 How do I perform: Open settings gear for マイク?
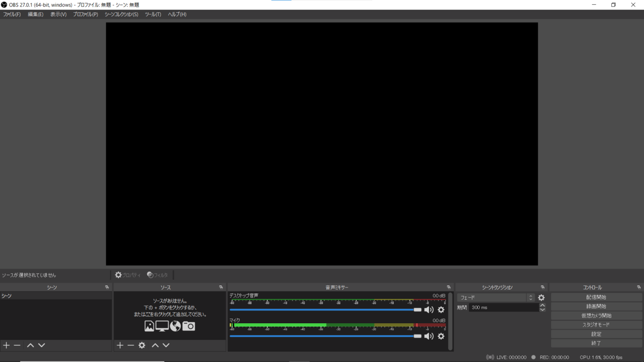441,336
